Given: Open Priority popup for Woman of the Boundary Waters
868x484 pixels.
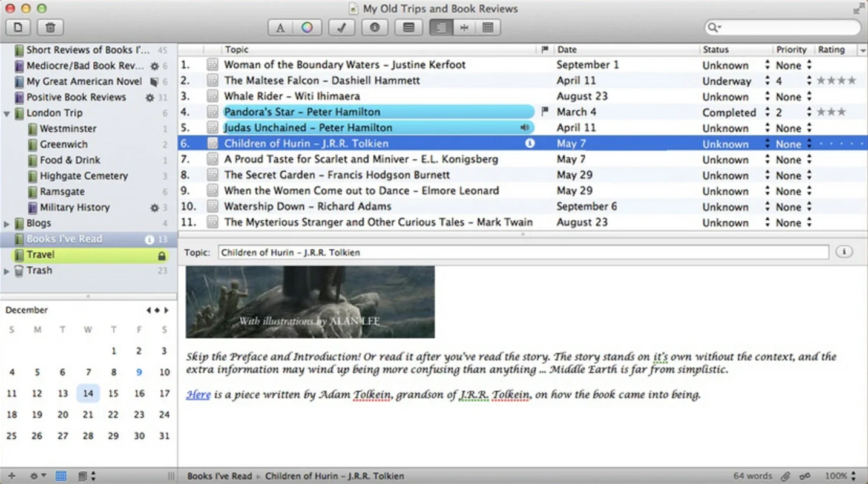Looking at the screenshot, I should point(809,65).
